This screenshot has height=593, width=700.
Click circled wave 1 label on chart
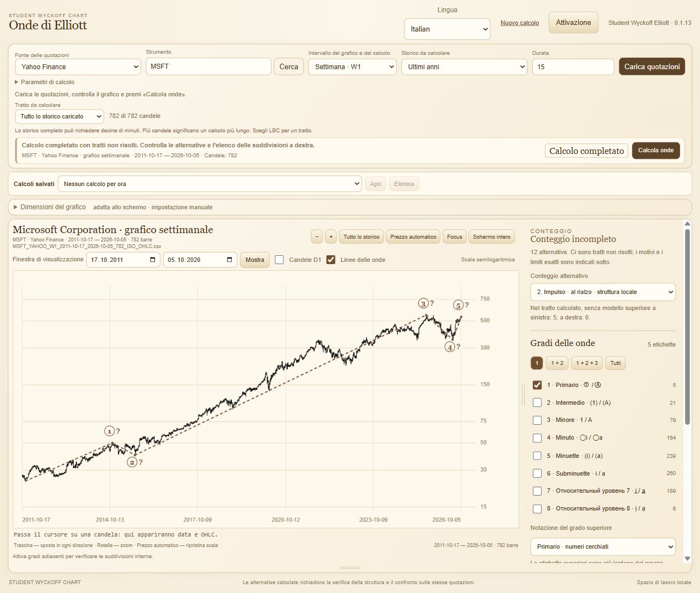(110, 431)
